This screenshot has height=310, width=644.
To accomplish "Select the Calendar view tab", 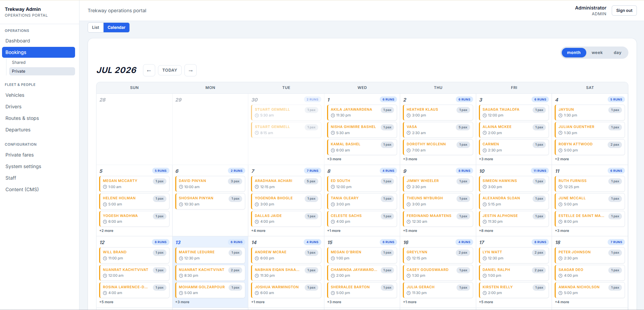I will [x=117, y=28].
